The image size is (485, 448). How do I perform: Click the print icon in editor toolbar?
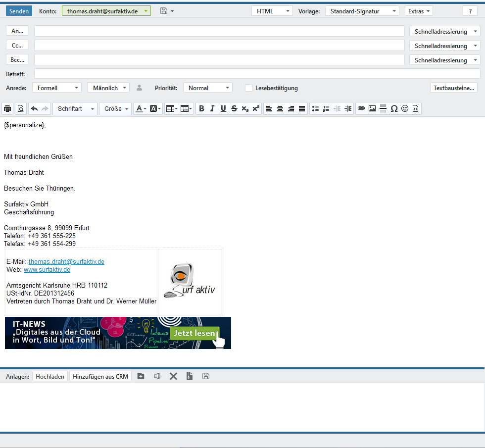pos(7,108)
